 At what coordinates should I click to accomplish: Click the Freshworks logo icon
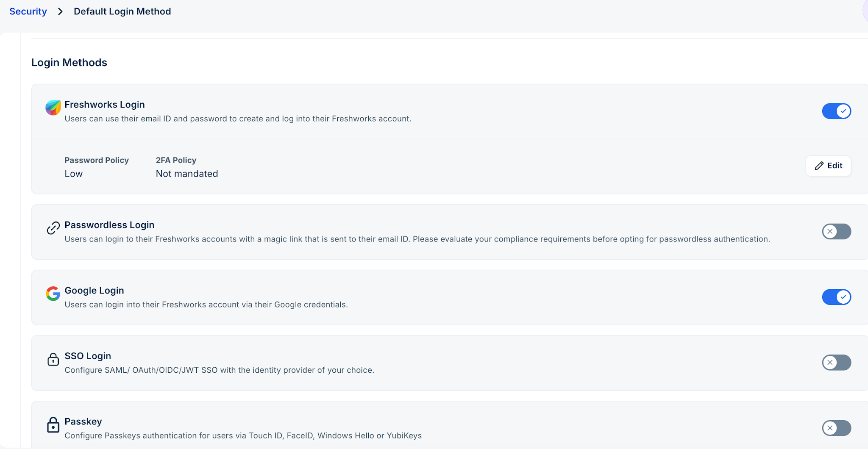click(53, 108)
